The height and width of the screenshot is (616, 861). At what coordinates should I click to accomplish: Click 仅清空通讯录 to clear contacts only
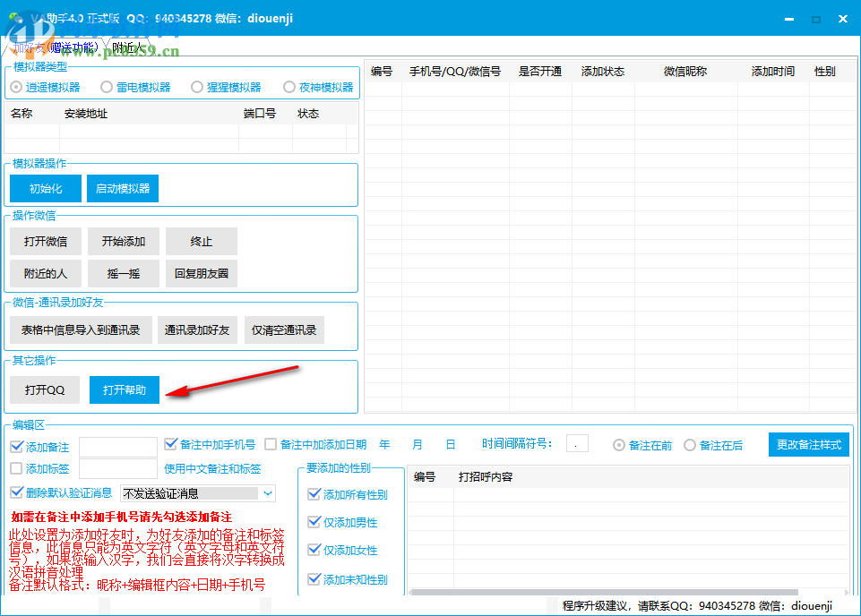[284, 329]
